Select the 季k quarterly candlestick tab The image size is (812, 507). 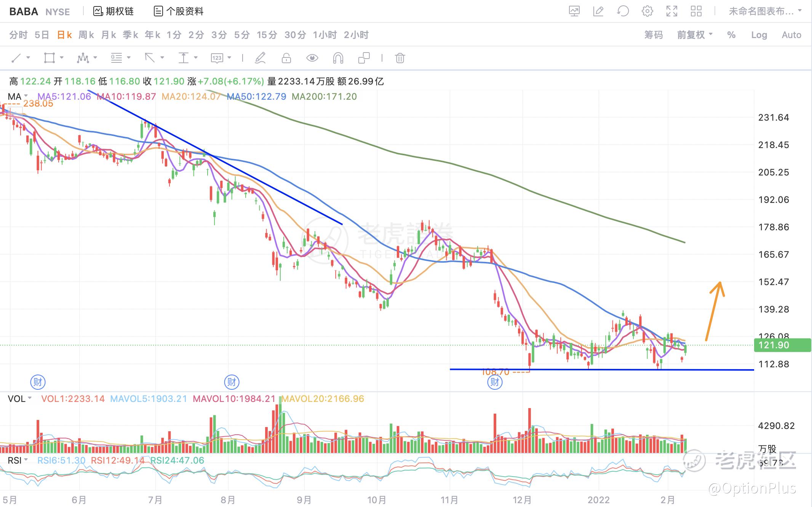pos(131,35)
